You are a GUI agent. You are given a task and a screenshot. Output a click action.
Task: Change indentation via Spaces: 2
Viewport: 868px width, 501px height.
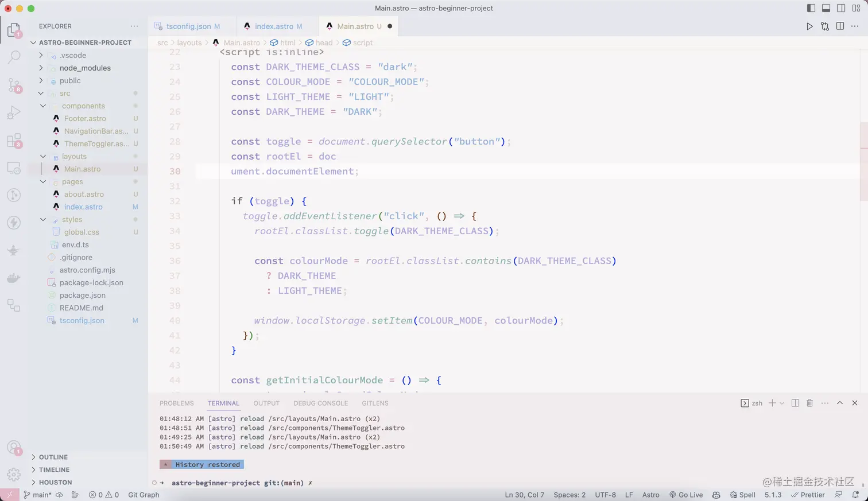pyautogui.click(x=569, y=495)
